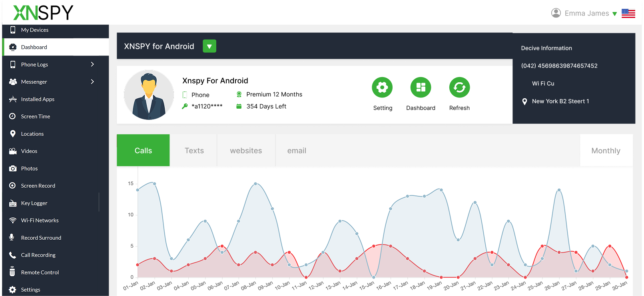644x296 pixels.
Task: Open Call Recording in the sidebar
Action: [38, 255]
